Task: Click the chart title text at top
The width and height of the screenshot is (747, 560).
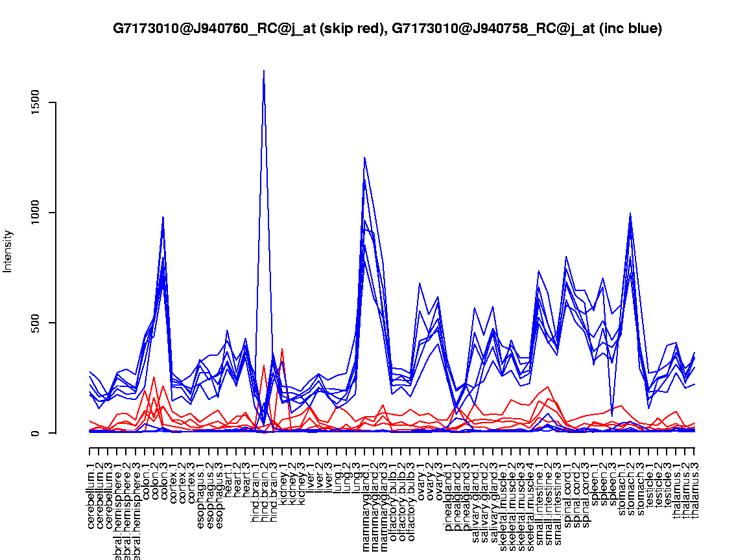Action: pos(387,29)
